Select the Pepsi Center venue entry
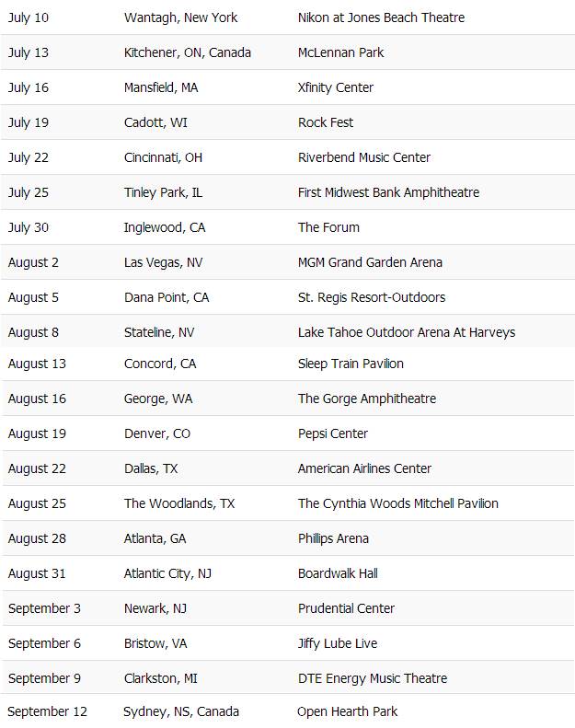Image resolution: width=575 pixels, height=728 pixels. pyautogui.click(x=332, y=433)
